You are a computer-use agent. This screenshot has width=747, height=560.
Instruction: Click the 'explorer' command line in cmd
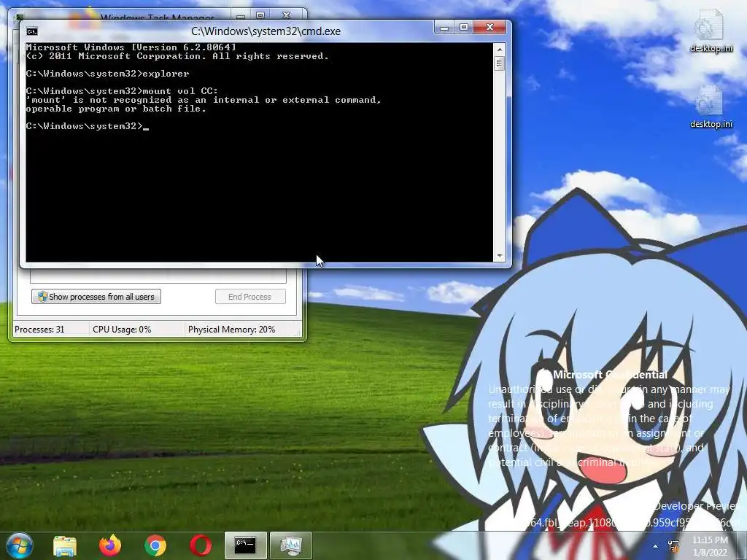pos(108,74)
